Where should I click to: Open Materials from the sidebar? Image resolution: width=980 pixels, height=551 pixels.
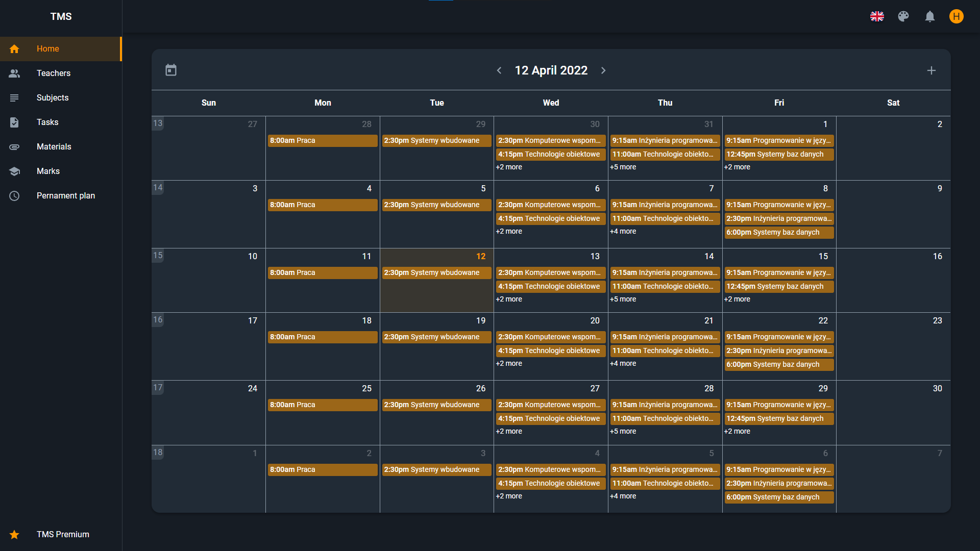[54, 146]
